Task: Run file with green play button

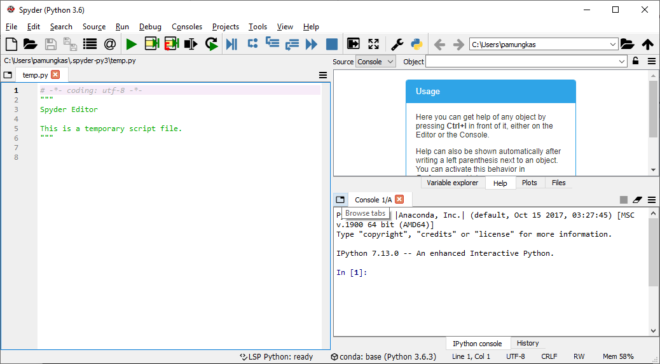Action: 131,44
